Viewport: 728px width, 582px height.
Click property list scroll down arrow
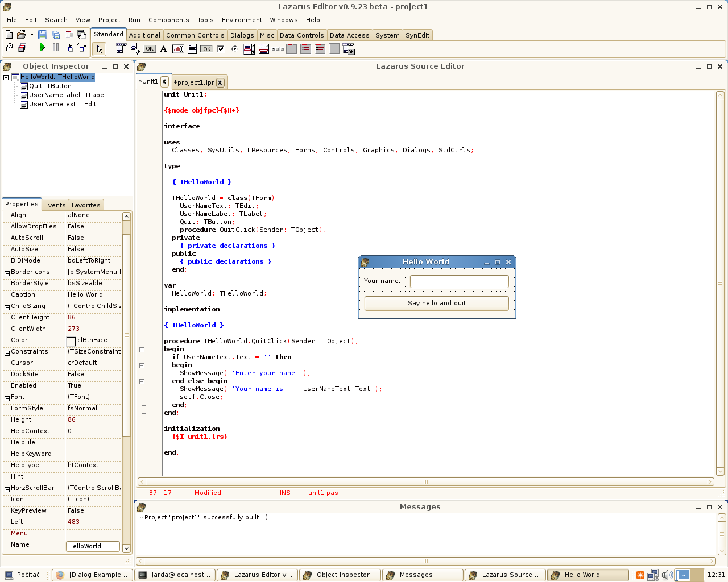pos(126,548)
